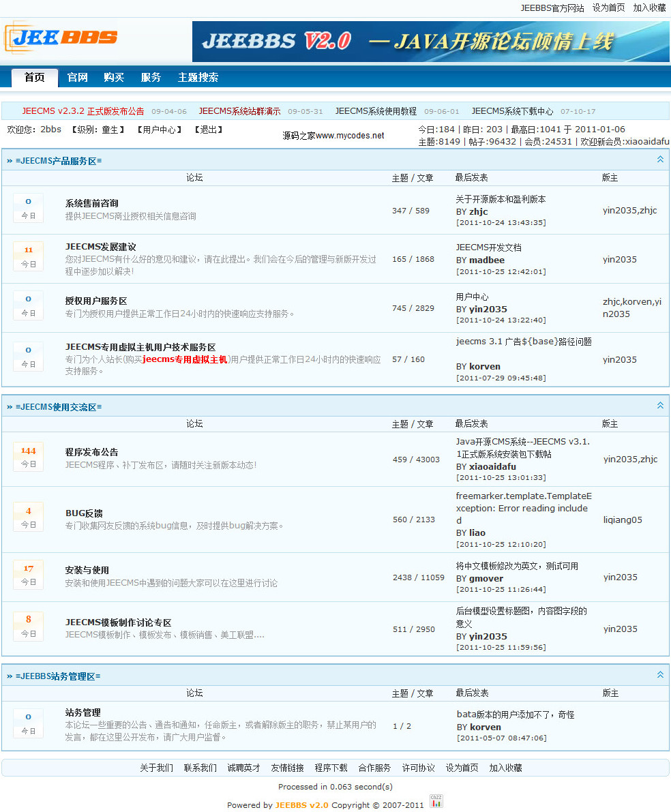This screenshot has width=671, height=812.
Task: Click today-count icon showing 11 for JEECMS发展建议
Action: (28, 257)
